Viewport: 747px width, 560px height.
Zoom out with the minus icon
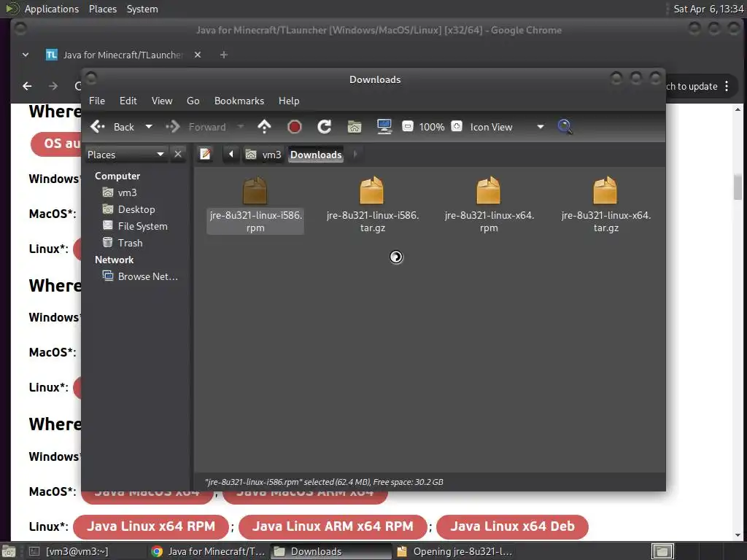click(407, 126)
